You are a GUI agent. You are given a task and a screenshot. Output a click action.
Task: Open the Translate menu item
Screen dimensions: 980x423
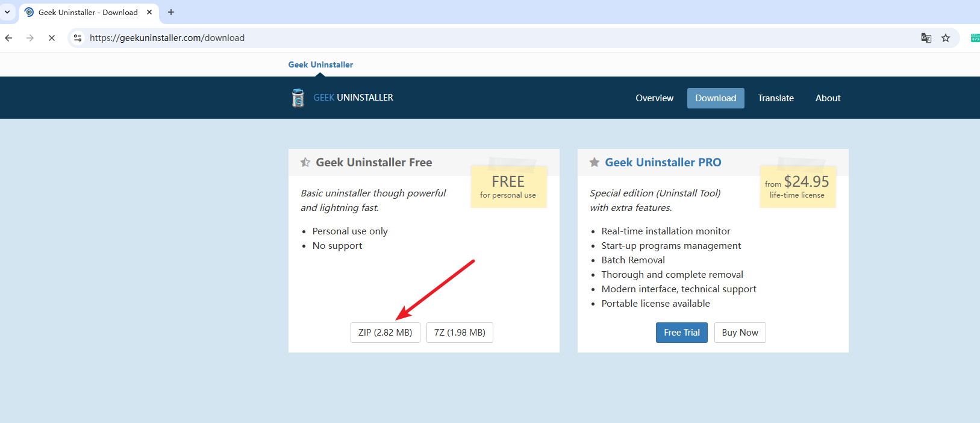(776, 98)
